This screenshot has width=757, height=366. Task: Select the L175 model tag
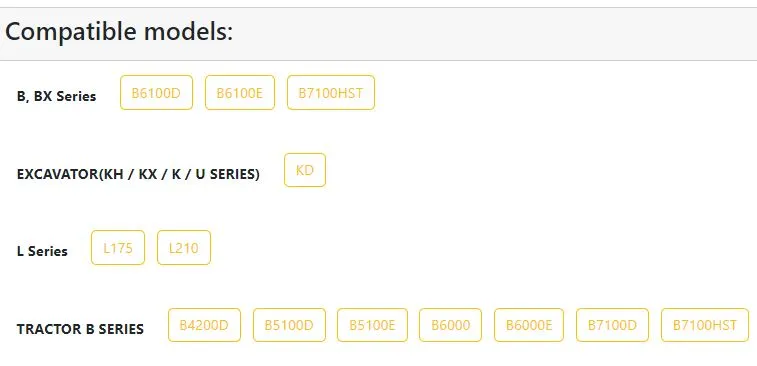tap(118, 248)
